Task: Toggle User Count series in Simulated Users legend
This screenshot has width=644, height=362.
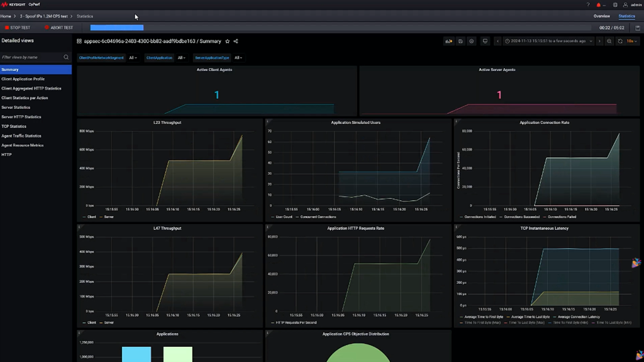Action: (x=283, y=217)
